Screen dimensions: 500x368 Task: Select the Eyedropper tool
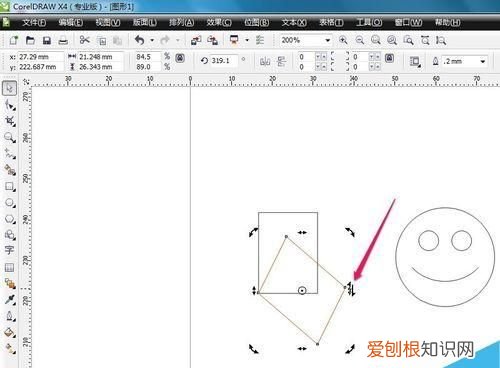[10, 299]
